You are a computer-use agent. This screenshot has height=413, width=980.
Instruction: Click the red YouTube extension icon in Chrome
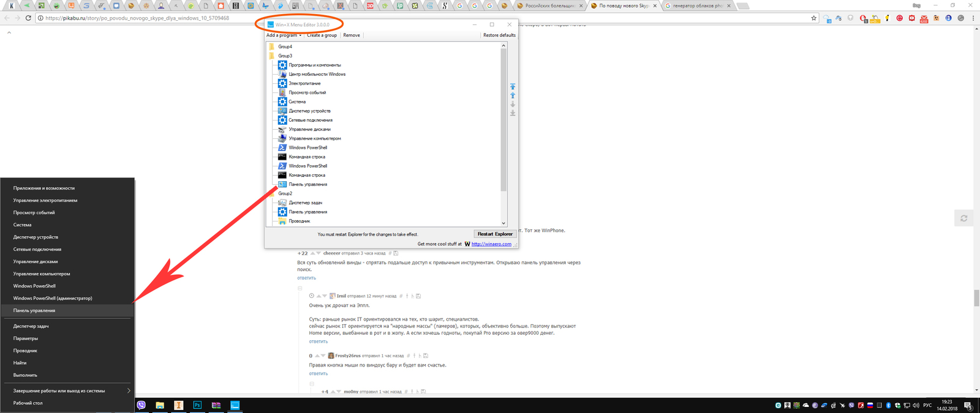coord(912,18)
